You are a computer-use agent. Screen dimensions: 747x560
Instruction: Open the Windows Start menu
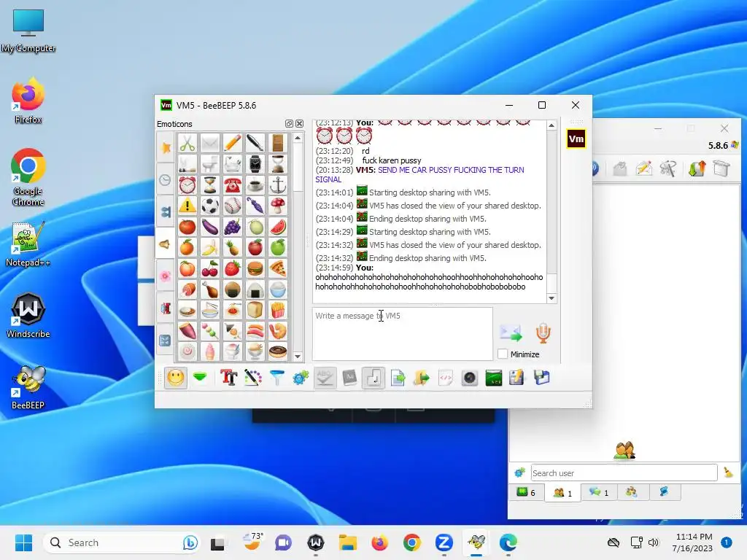pyautogui.click(x=23, y=542)
